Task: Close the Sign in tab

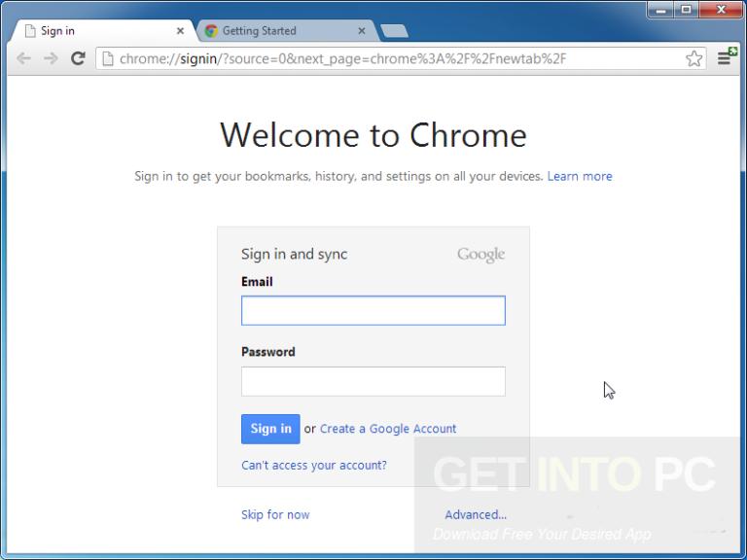Action: (x=180, y=31)
